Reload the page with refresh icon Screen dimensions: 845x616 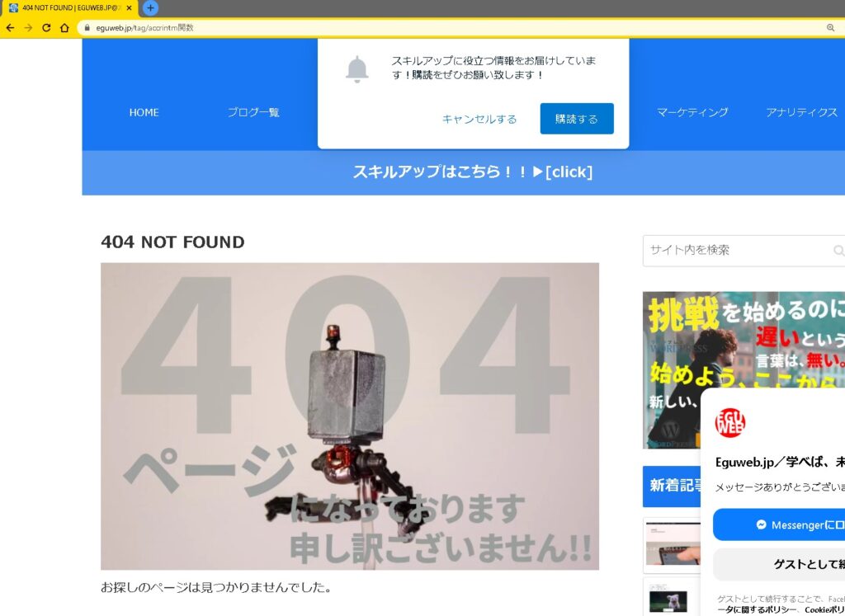(46, 27)
